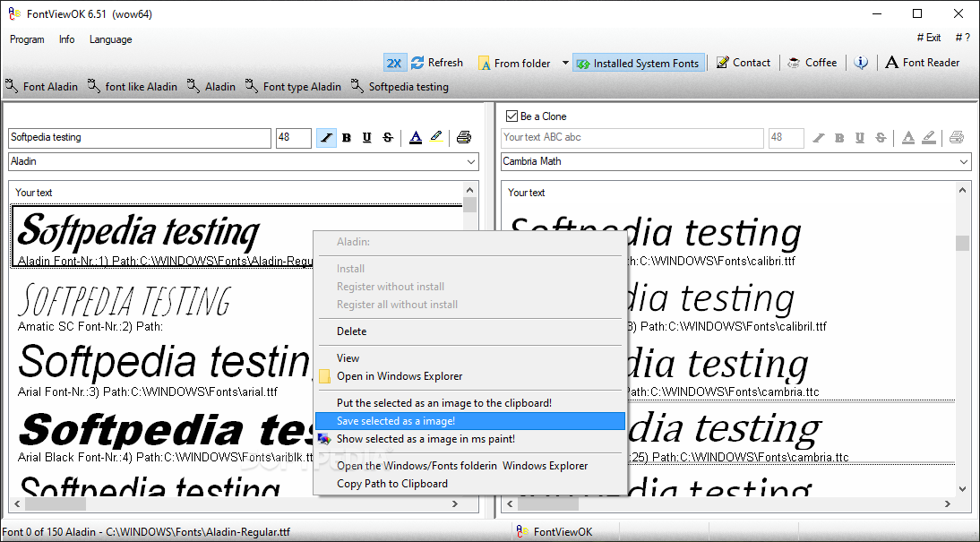Click the Your text ABC abc field
980x542 pixels.
[632, 138]
